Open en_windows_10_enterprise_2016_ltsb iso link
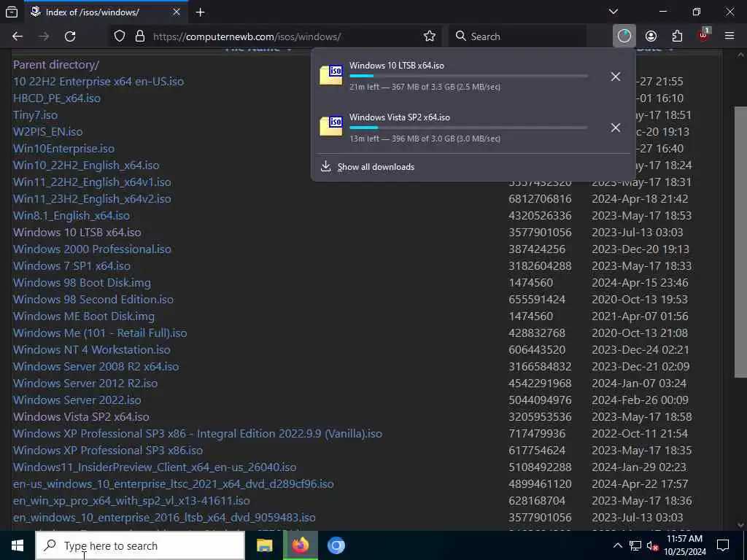Viewport: 747px width, 560px height. click(164, 517)
